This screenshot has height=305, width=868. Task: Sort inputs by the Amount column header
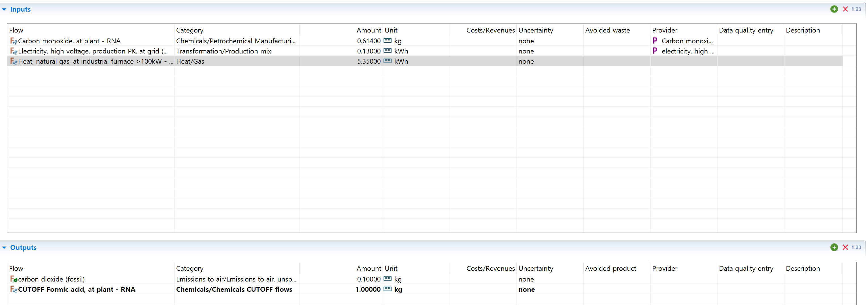pos(369,30)
